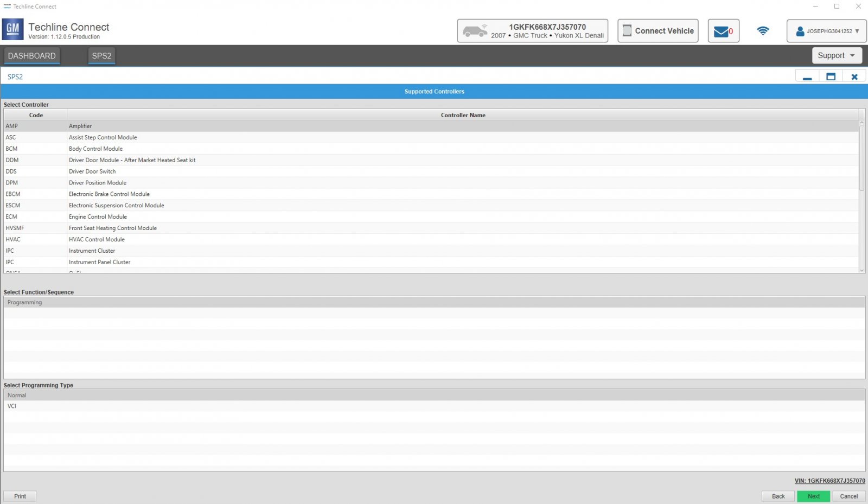Open the Support dropdown

click(836, 55)
